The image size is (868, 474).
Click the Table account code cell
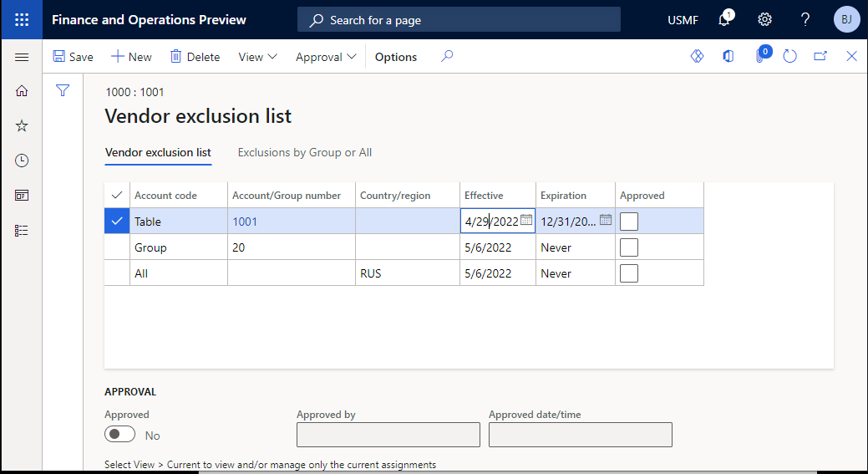[178, 222]
